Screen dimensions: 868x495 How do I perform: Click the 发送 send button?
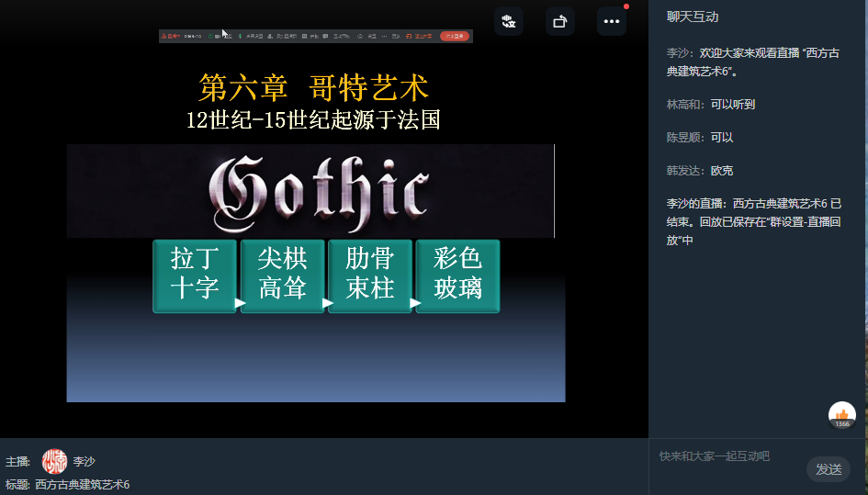(828, 469)
